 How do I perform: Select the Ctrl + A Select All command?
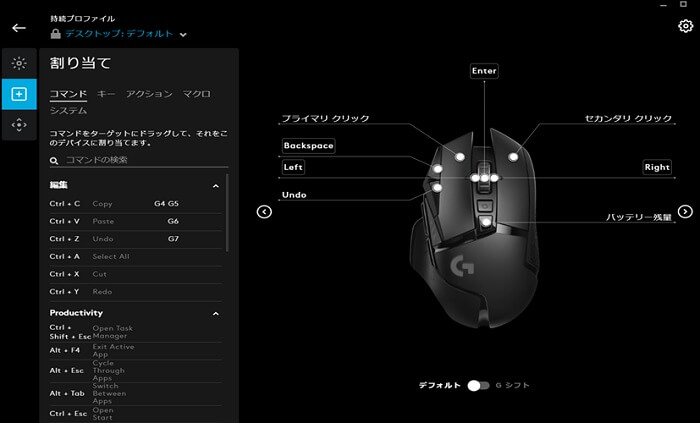click(x=136, y=257)
